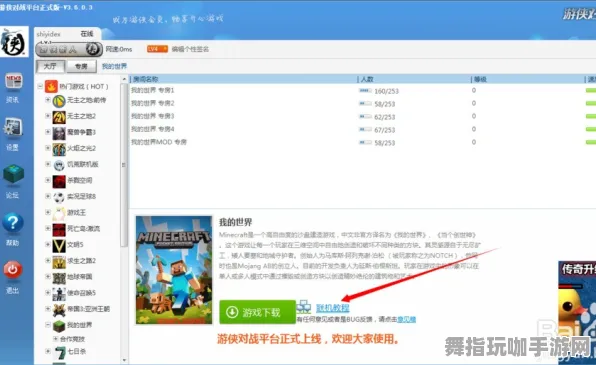Image resolution: width=596 pixels, height=365 pixels.
Task: Click the Minecraft cover thumbnail
Action: (174, 270)
